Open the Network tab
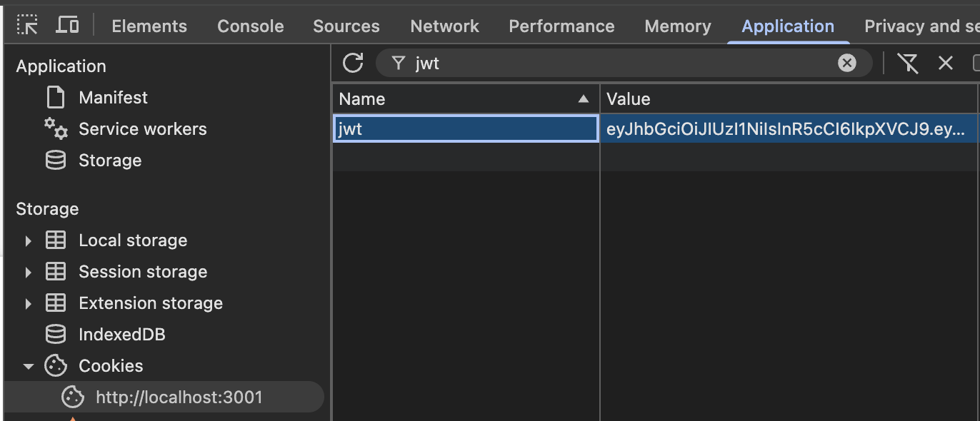Image resolution: width=980 pixels, height=421 pixels. [444, 26]
